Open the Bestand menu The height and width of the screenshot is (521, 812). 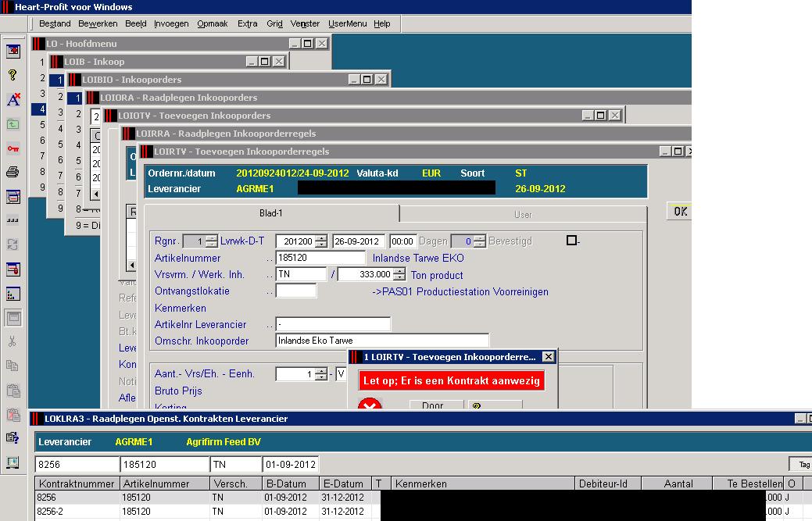click(x=55, y=23)
